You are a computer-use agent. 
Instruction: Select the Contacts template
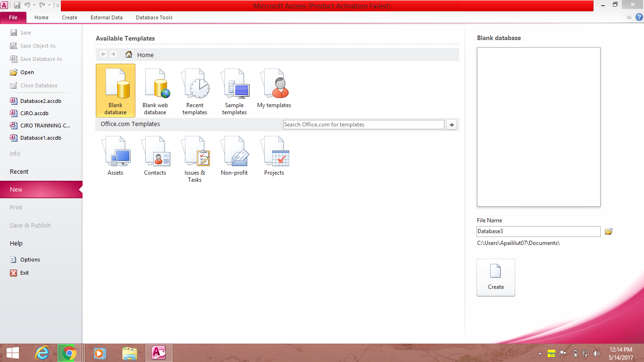coord(155,157)
